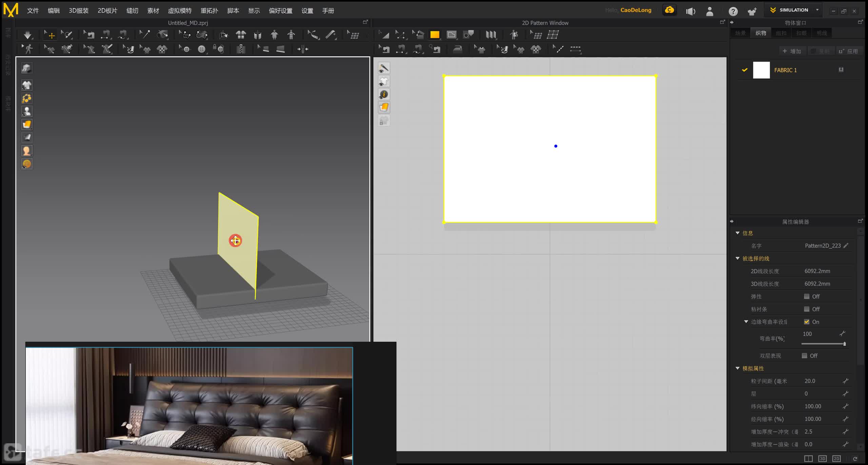This screenshot has width=868, height=465.
Task: Open the SIMULATION mode dropdown
Action: 817,10
